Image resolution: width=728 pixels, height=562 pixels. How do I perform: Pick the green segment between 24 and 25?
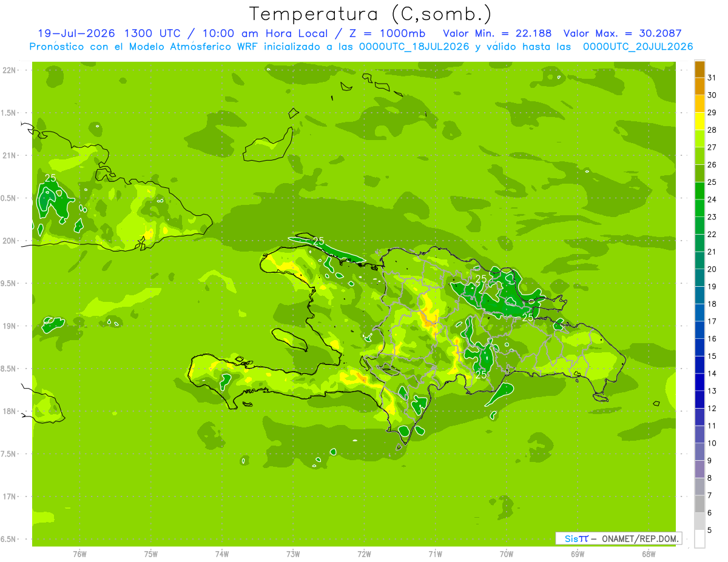tap(699, 191)
